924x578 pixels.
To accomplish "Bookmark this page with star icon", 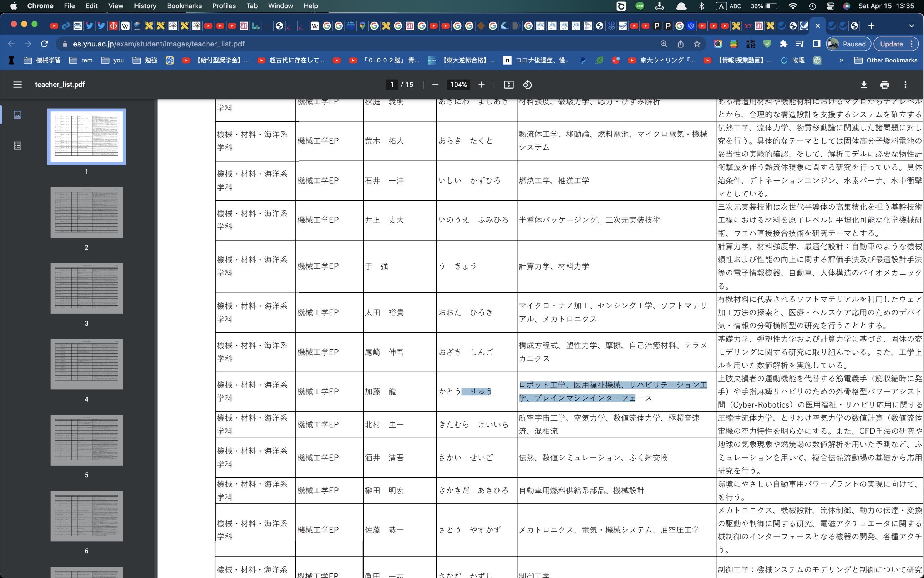I will 697,44.
